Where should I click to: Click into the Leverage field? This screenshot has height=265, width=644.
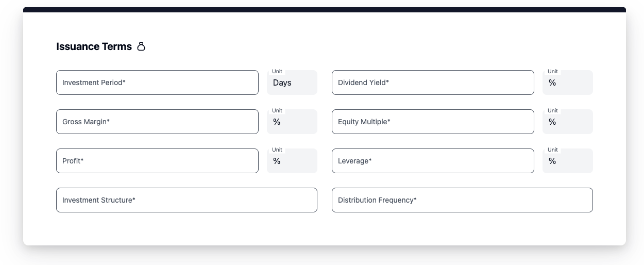tap(433, 161)
